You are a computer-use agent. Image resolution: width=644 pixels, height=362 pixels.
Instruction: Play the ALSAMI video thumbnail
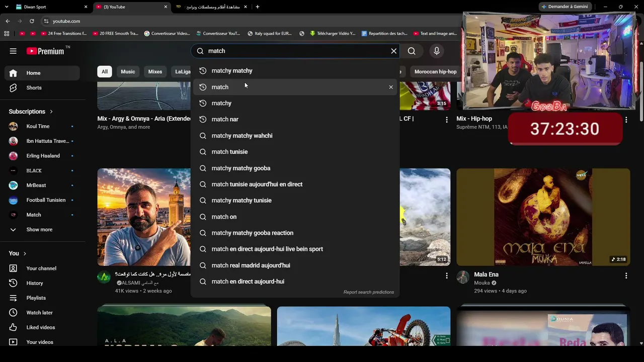point(144,217)
